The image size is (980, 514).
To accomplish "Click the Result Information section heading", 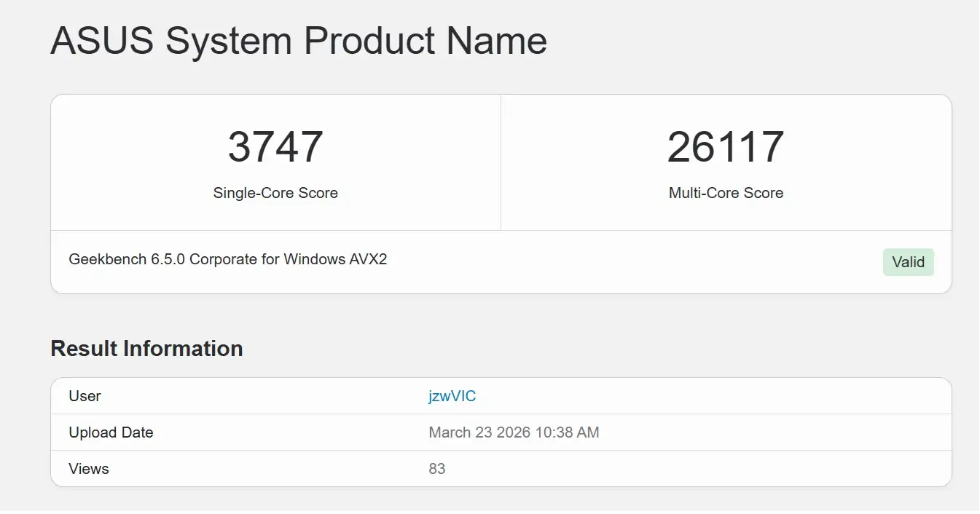I will tap(146, 349).
